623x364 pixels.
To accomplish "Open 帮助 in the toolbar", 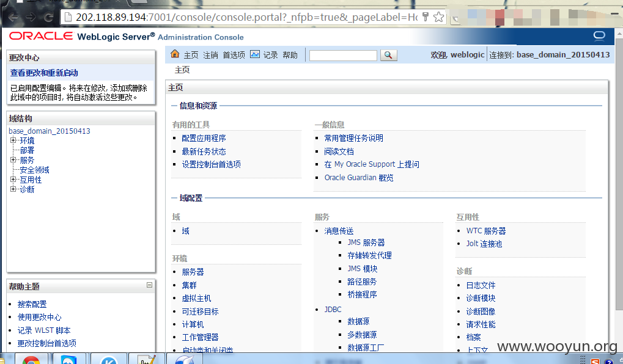I will 290,55.
